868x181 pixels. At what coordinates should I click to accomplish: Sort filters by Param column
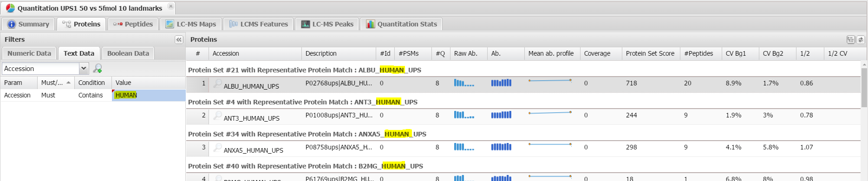19,83
